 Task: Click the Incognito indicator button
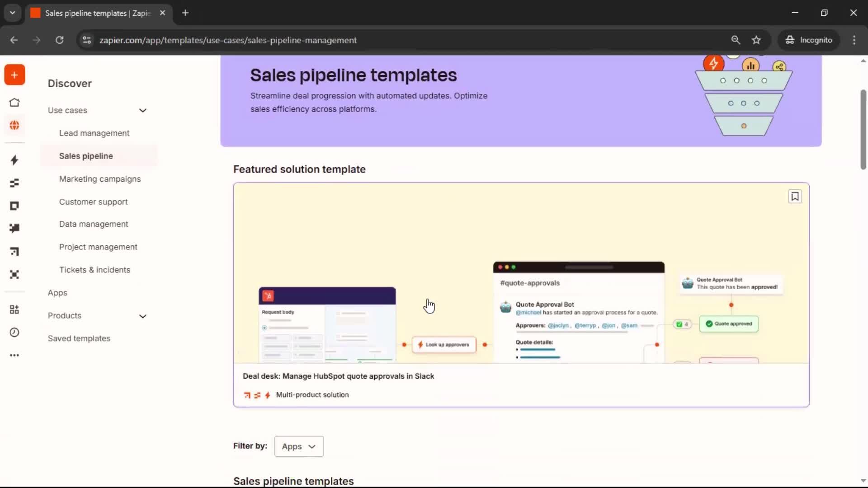tap(808, 40)
